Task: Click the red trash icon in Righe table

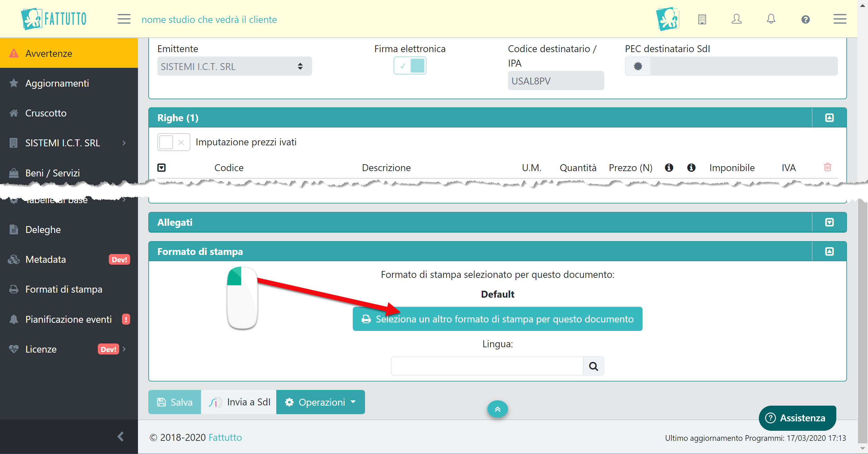Action: [x=827, y=167]
